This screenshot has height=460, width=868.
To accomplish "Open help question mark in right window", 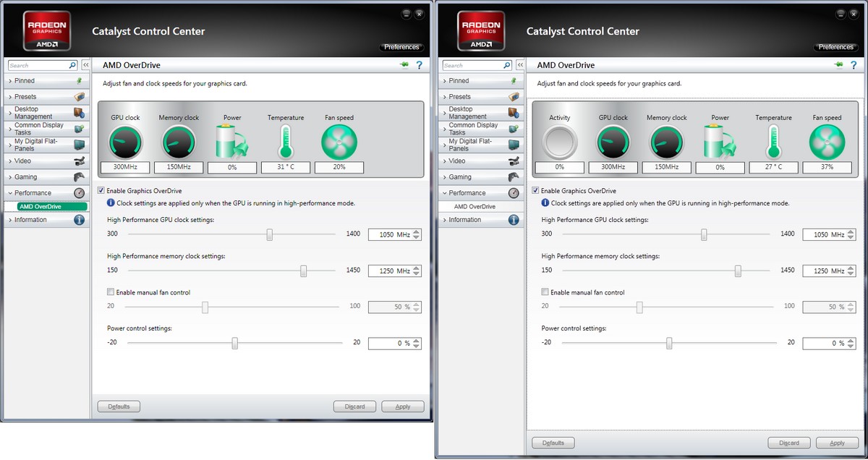I will click(x=853, y=65).
